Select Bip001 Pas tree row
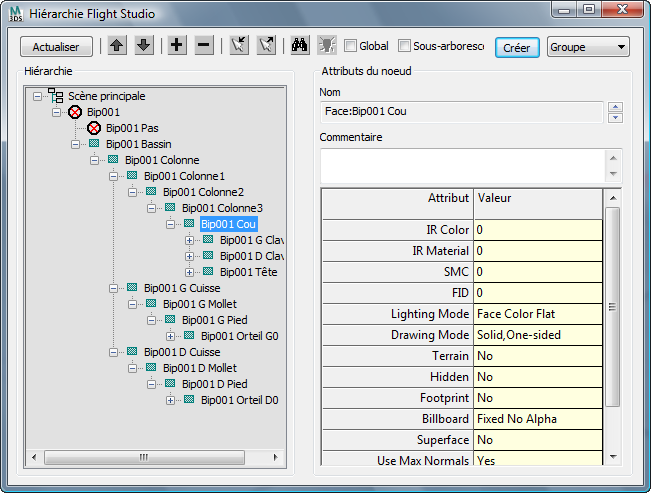Screen dimensions: 651x493 [x=132, y=128]
